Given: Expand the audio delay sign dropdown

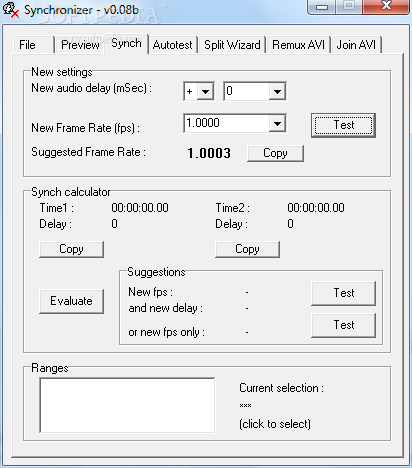Looking at the screenshot, I should coord(205,91).
